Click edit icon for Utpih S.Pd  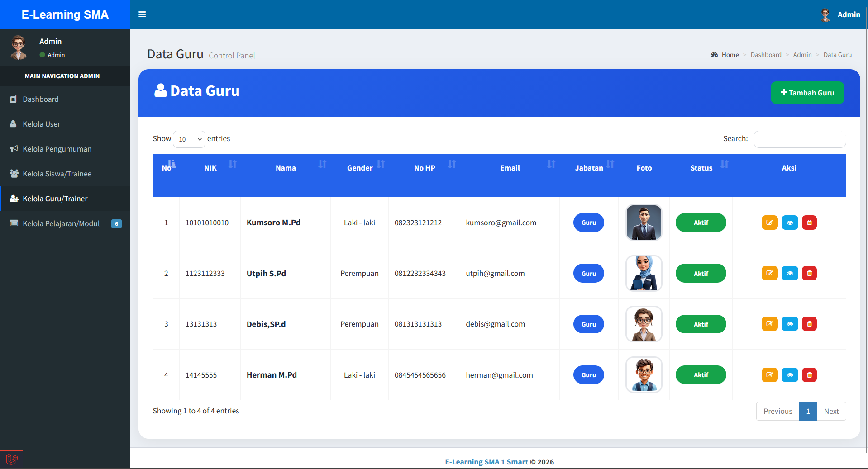coord(769,273)
